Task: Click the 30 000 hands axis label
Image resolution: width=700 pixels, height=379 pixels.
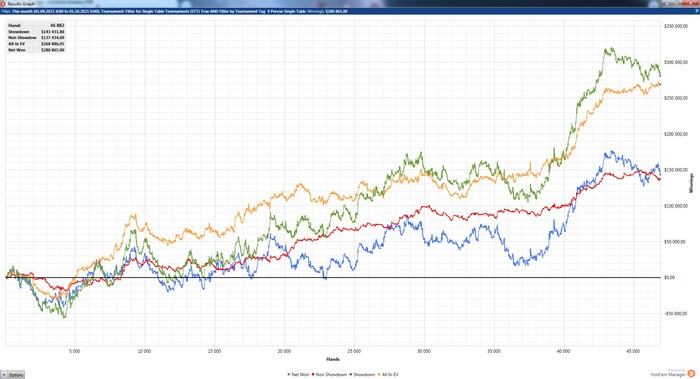Action: tap(424, 351)
